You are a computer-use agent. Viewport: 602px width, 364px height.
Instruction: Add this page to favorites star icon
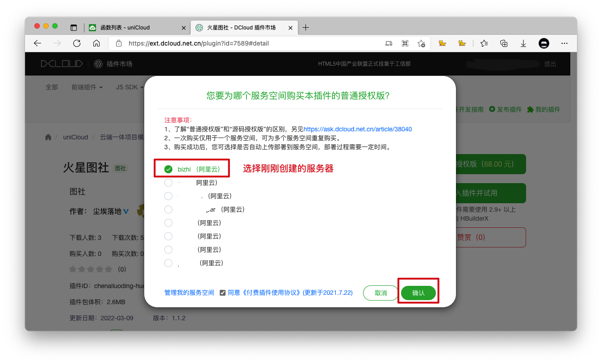coord(421,43)
